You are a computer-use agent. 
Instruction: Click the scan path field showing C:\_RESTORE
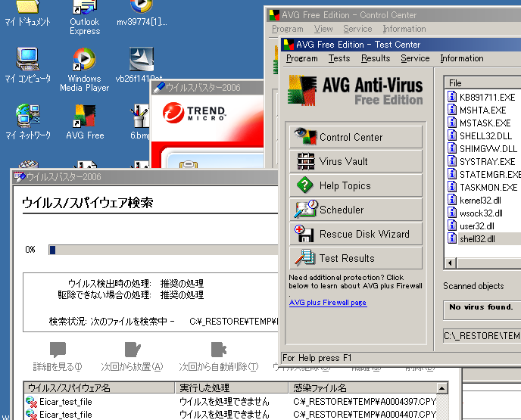[x=482, y=336]
